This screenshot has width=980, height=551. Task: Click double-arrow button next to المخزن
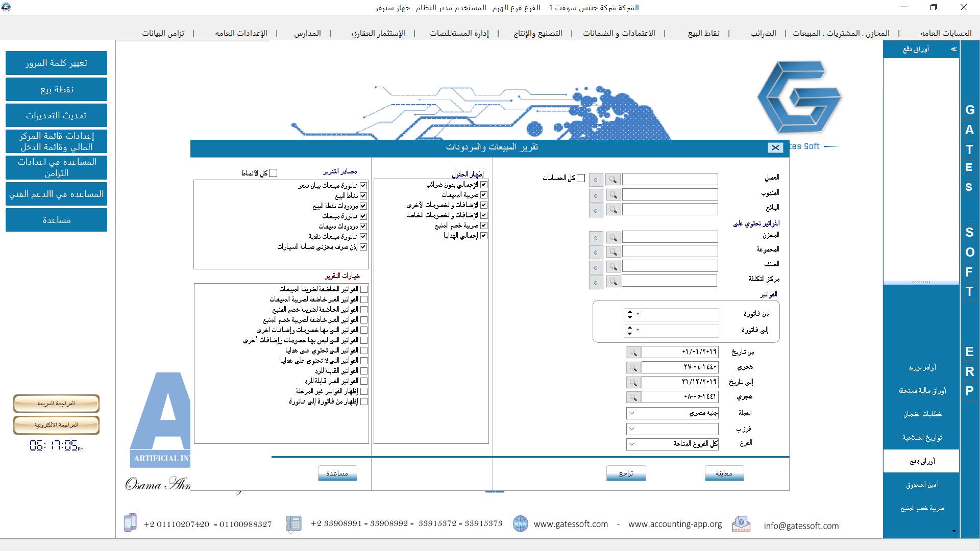pos(596,237)
